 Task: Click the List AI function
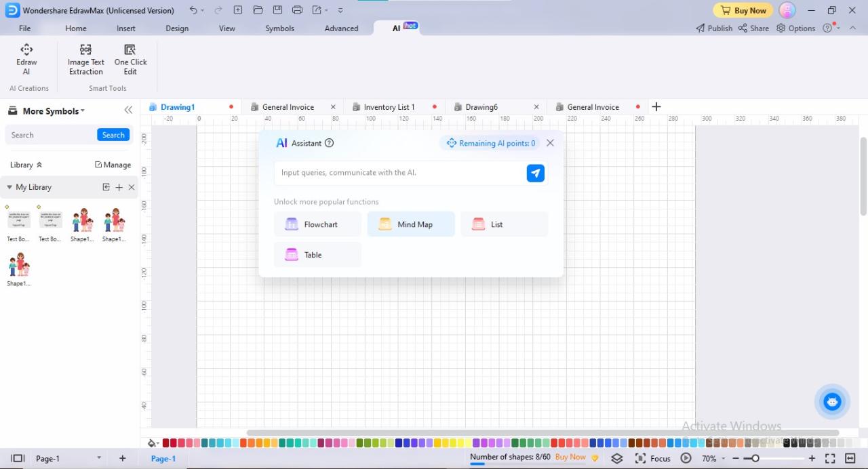click(x=504, y=224)
